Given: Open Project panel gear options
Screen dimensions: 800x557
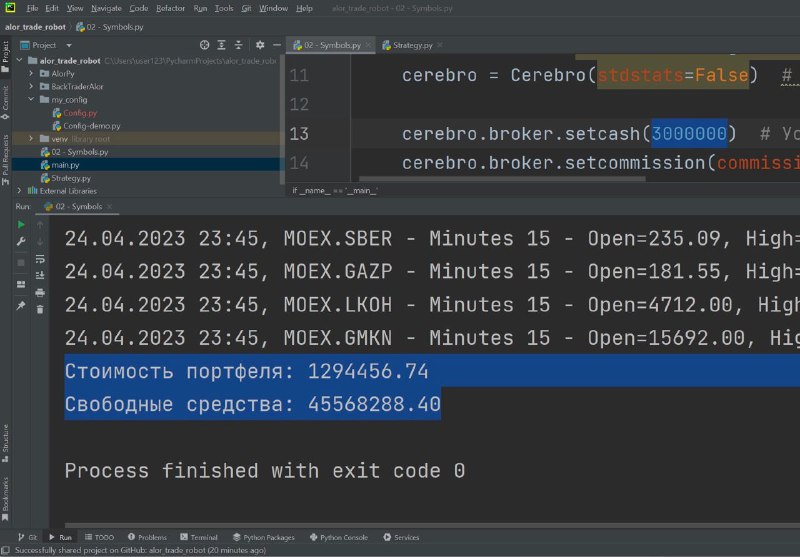Looking at the screenshot, I should click(x=259, y=45).
